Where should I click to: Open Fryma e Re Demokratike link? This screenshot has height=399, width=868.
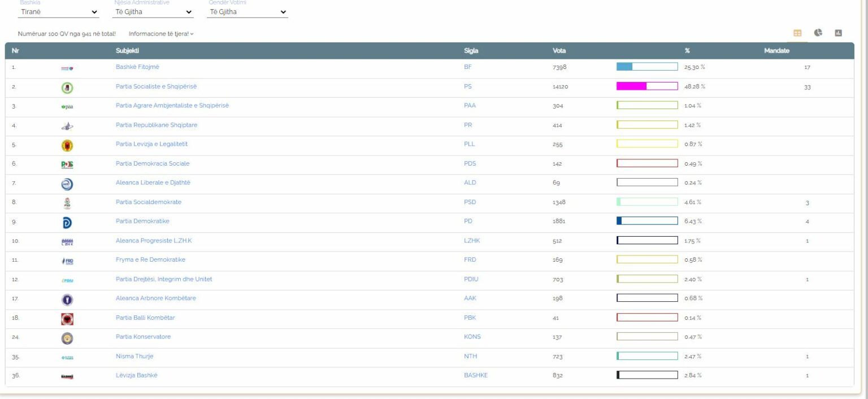150,260
